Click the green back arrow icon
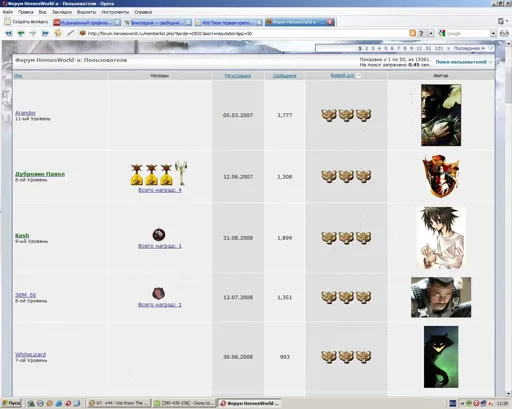 click(x=21, y=33)
